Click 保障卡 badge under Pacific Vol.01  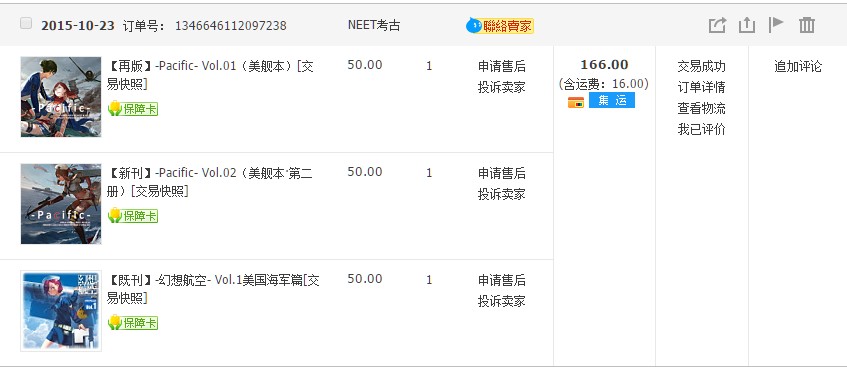(x=133, y=109)
